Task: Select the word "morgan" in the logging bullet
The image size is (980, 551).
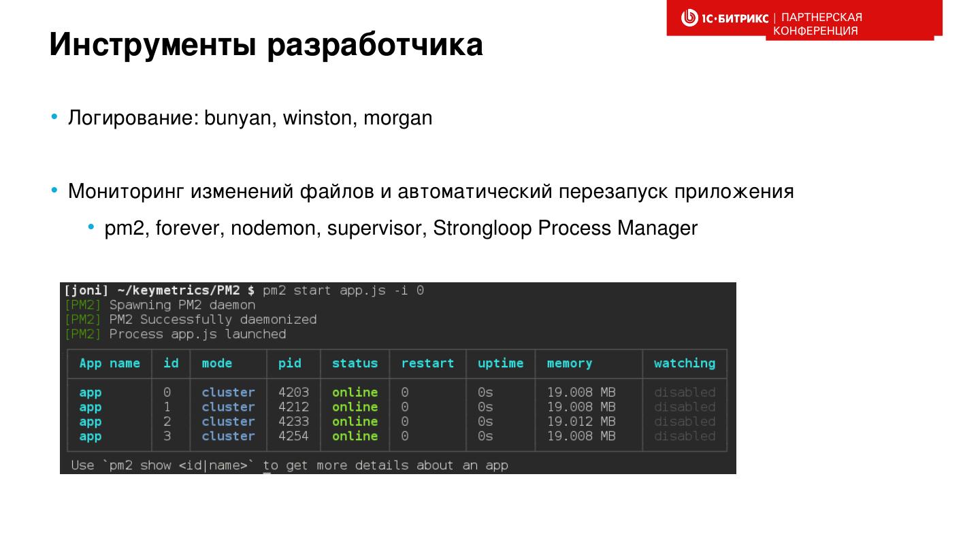Action: click(398, 118)
